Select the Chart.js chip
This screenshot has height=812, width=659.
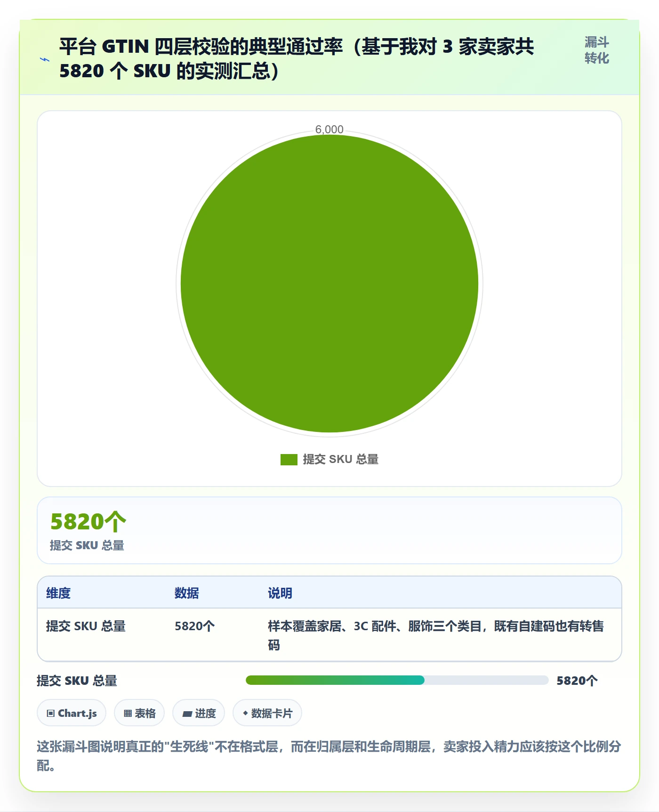[72, 713]
